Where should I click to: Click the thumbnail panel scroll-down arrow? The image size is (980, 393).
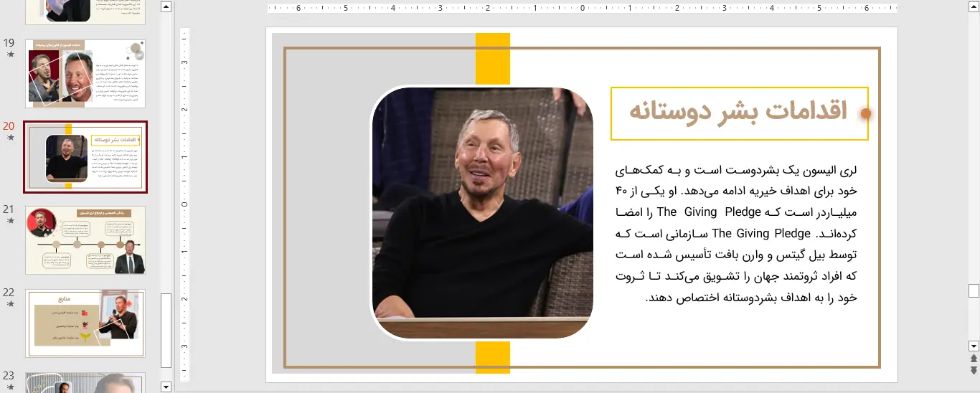pos(166,387)
